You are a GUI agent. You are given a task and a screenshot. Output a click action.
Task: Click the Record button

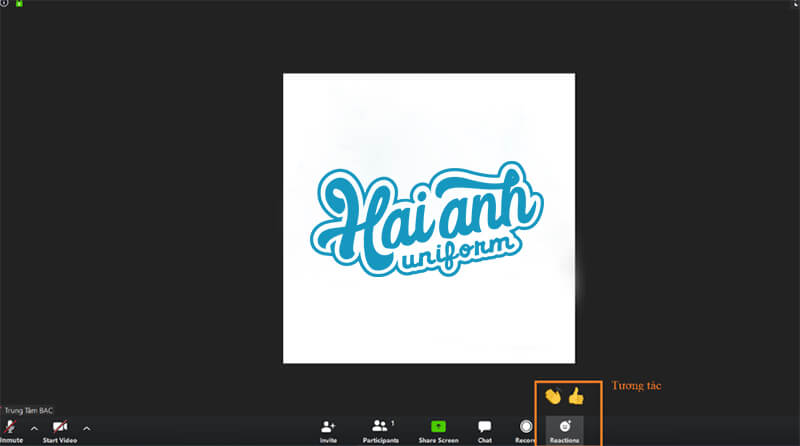point(526,431)
